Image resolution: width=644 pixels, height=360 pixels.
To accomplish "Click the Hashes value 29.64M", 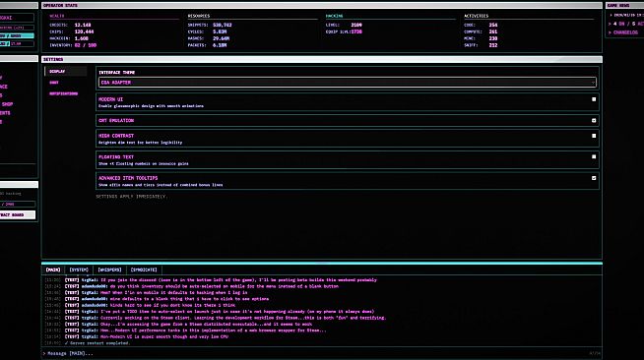I will 221,38.
